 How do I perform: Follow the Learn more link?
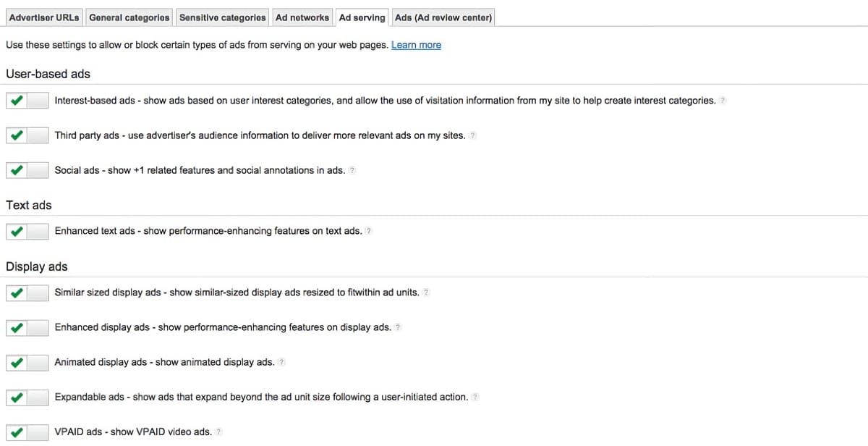(416, 45)
